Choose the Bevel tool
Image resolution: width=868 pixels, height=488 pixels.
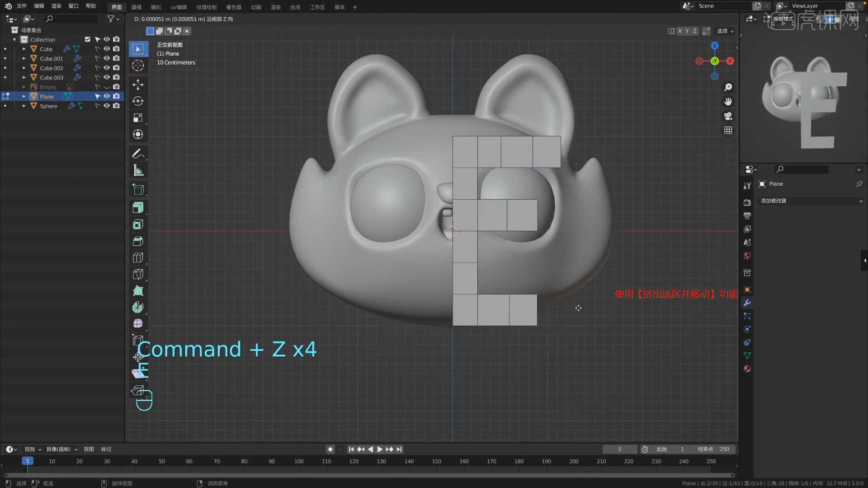pos(138,241)
